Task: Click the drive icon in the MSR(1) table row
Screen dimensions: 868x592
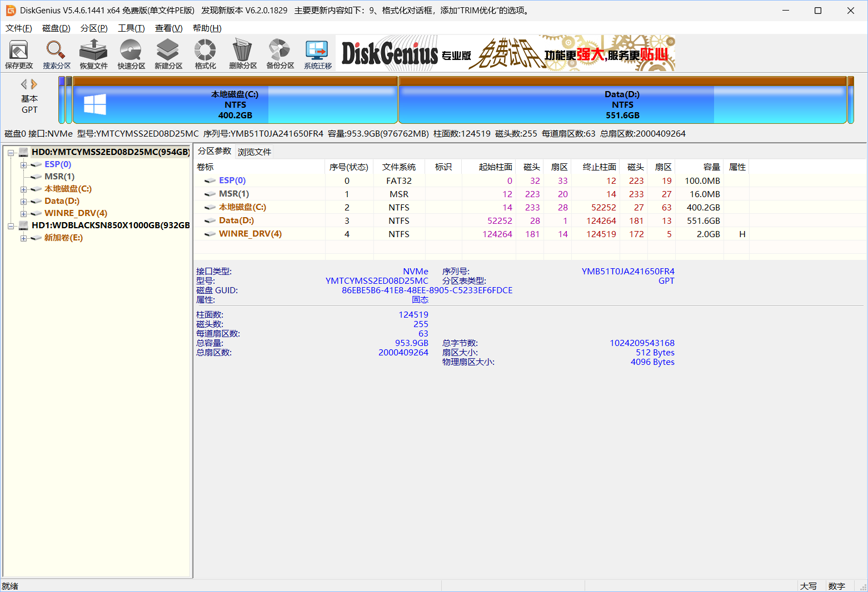Action: tap(210, 194)
